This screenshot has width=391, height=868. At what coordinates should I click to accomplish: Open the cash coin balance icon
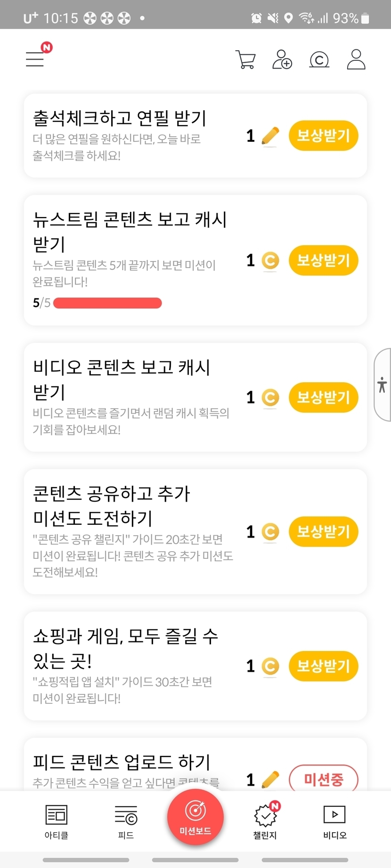tap(319, 60)
